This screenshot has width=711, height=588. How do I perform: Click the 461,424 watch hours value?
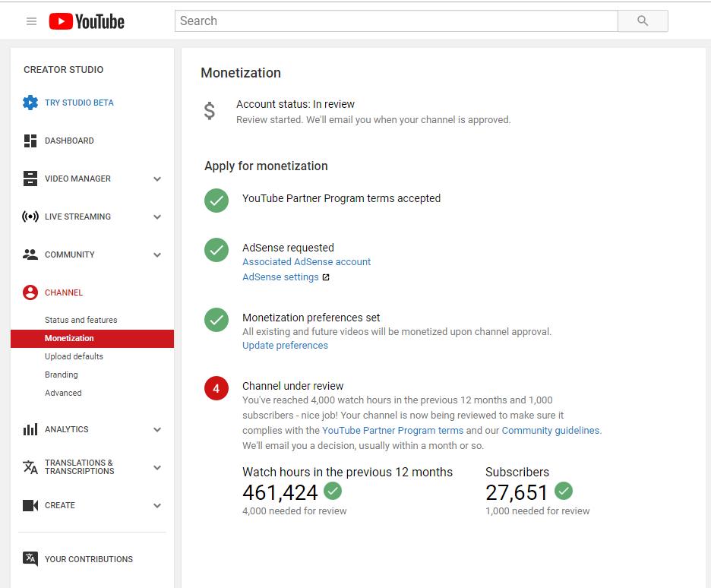point(280,492)
